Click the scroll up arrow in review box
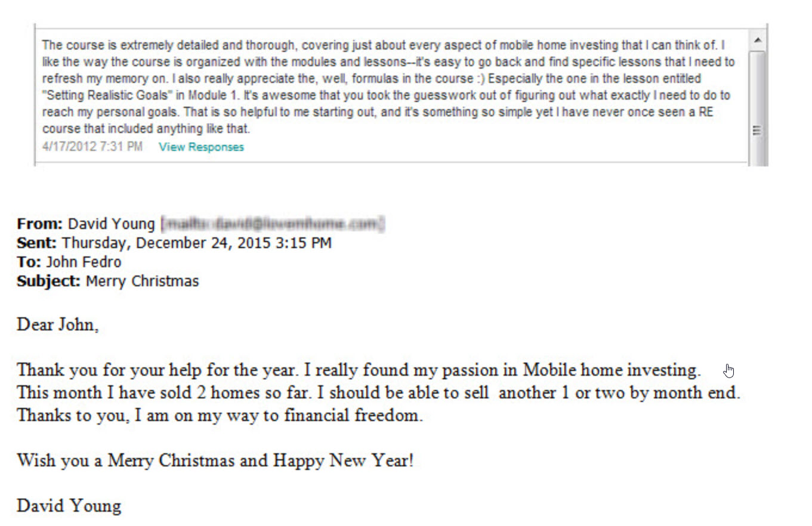The height and width of the screenshot is (526, 812). pyautogui.click(x=757, y=41)
